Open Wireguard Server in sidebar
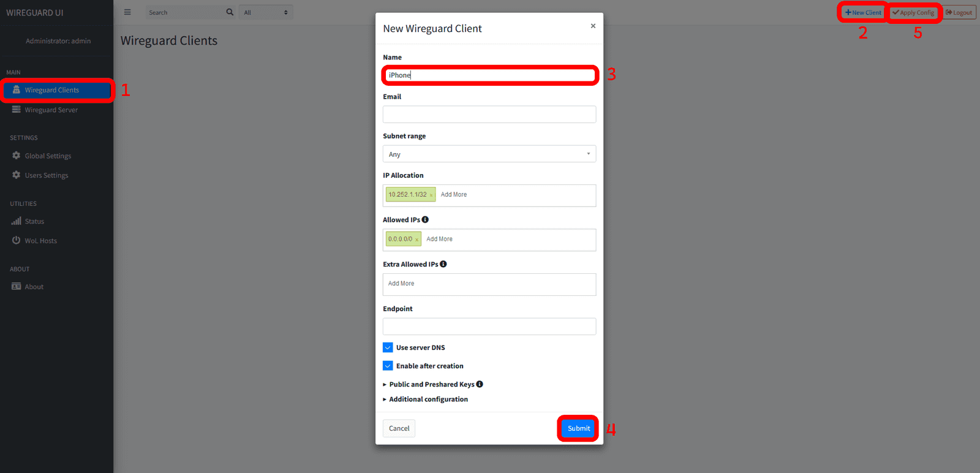The width and height of the screenshot is (980, 473). click(51, 110)
